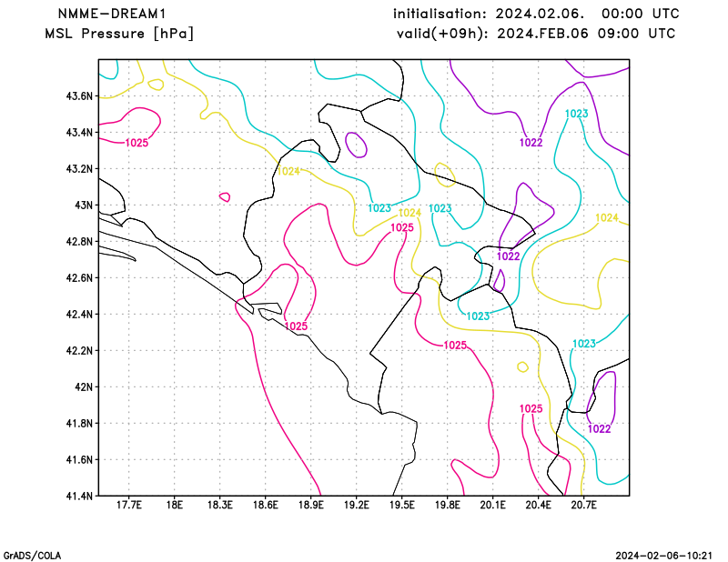Click the 19.2E longitude label
This screenshot has width=728, height=562.
356,505
